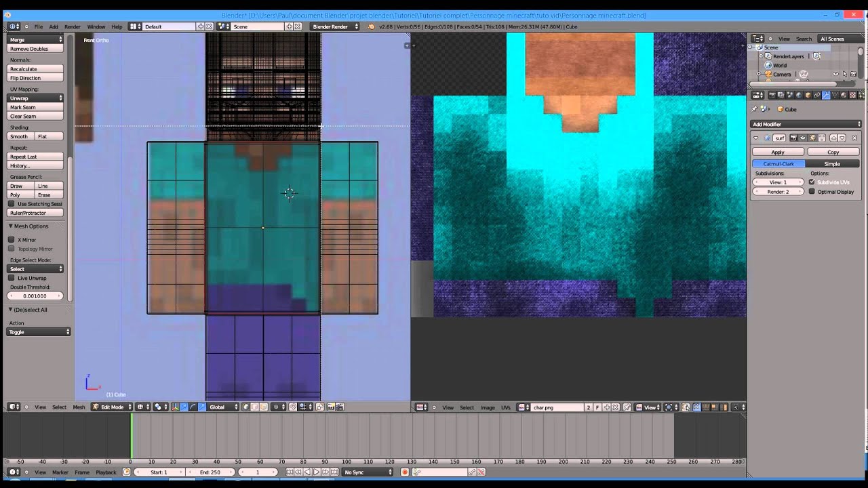Screen dimensions: 868x488
Task: Select the rotate manipulator icon
Action: click(x=193, y=407)
